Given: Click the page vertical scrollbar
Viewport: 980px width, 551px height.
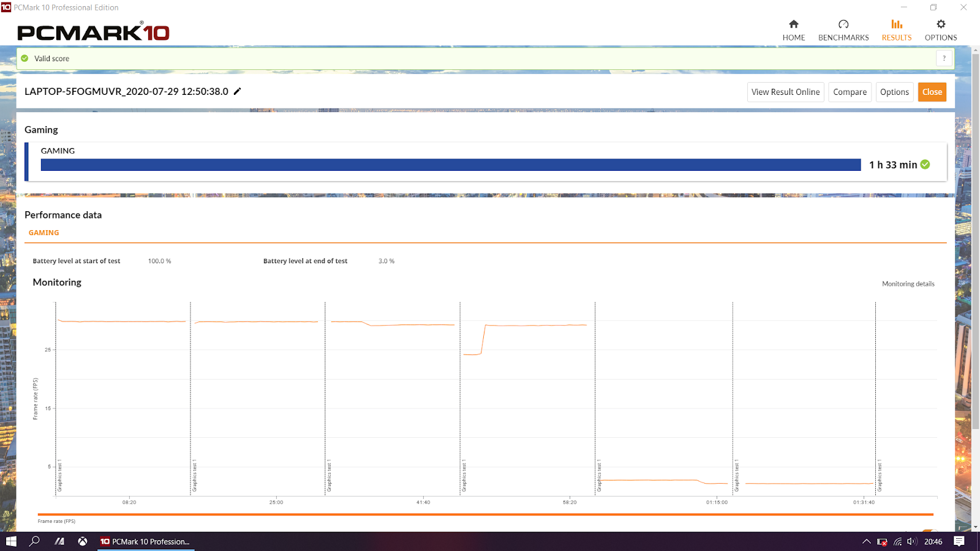Looking at the screenshot, I should pyautogui.click(x=975, y=242).
